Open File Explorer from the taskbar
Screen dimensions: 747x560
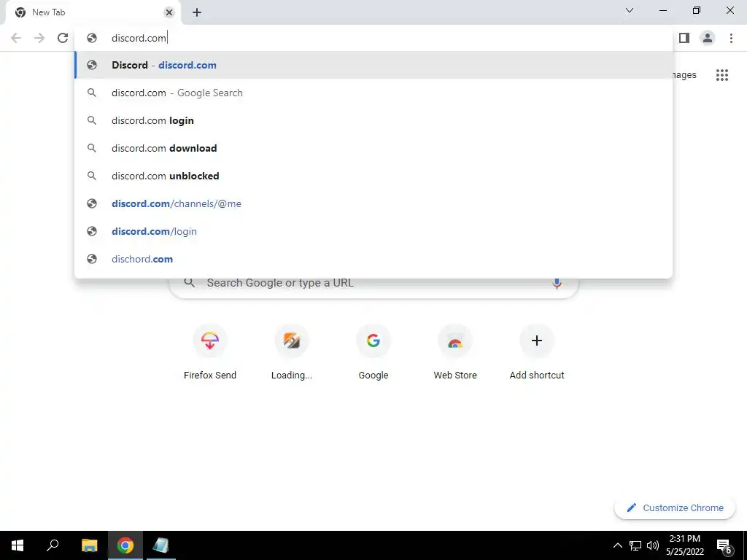(89, 545)
